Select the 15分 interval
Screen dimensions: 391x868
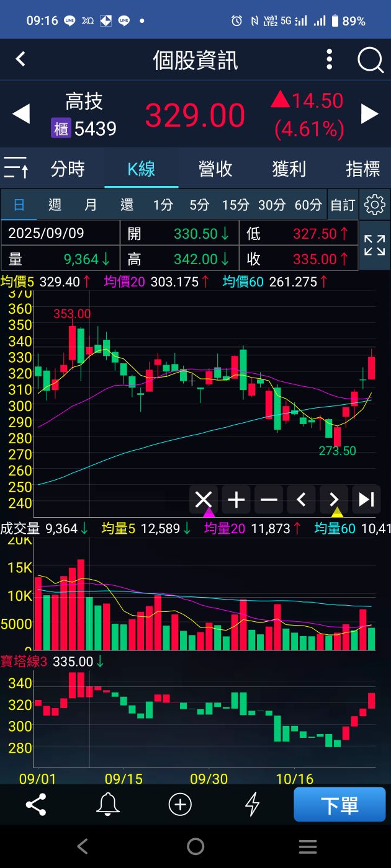pyautogui.click(x=235, y=205)
